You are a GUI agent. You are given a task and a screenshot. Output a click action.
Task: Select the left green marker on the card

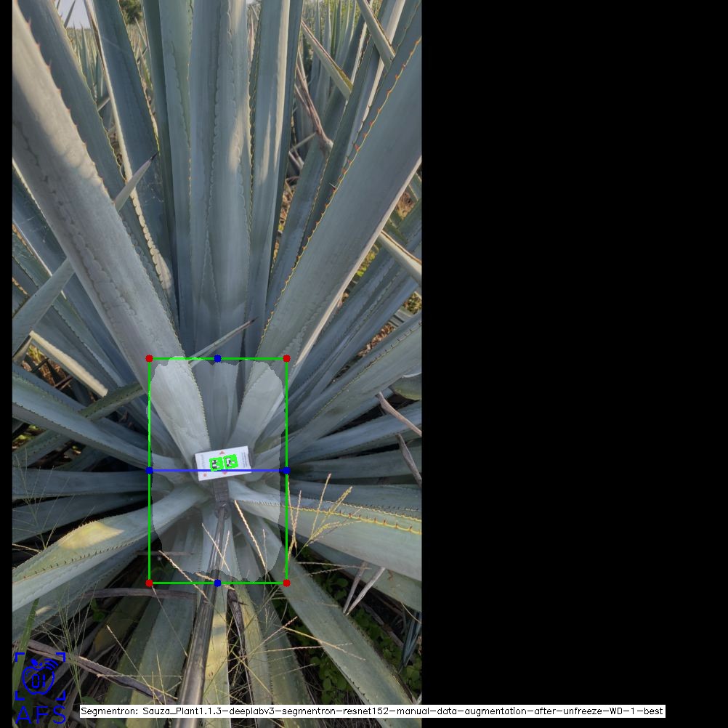(216, 463)
